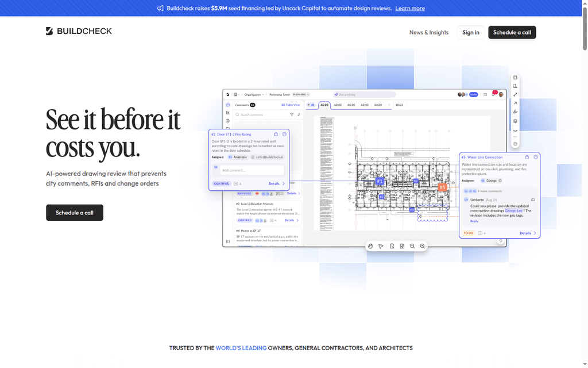
Task: Open News & Insights page
Action: click(x=428, y=32)
